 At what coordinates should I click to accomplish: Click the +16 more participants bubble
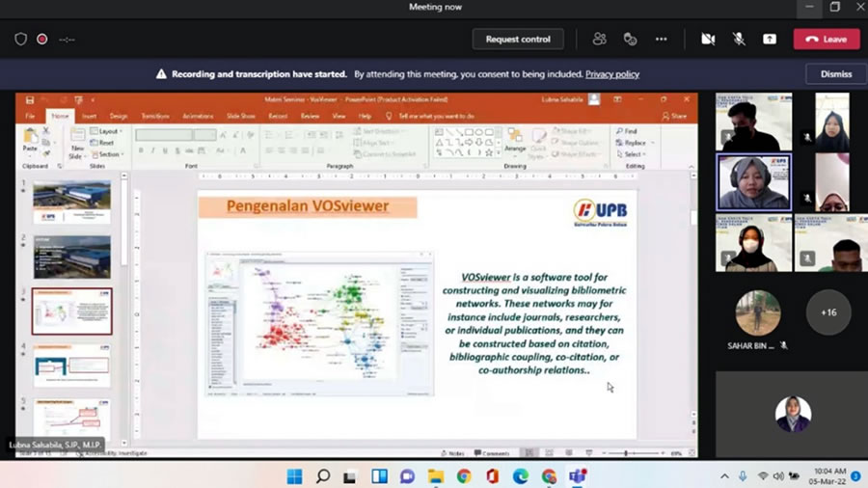click(x=827, y=312)
